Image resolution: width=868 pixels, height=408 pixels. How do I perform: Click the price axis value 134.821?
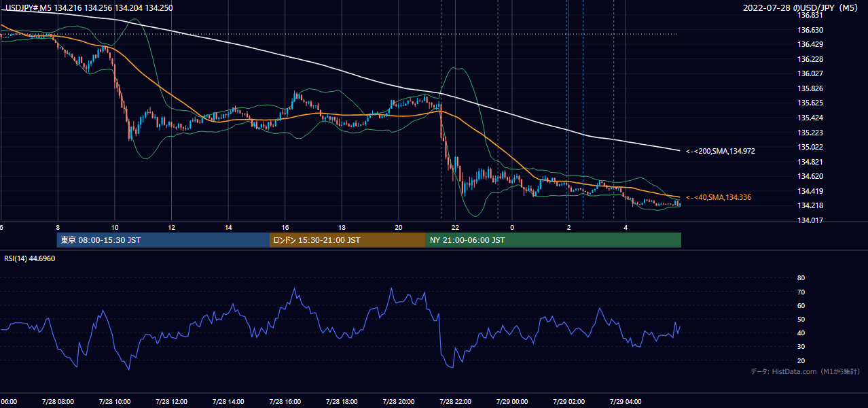(810, 162)
